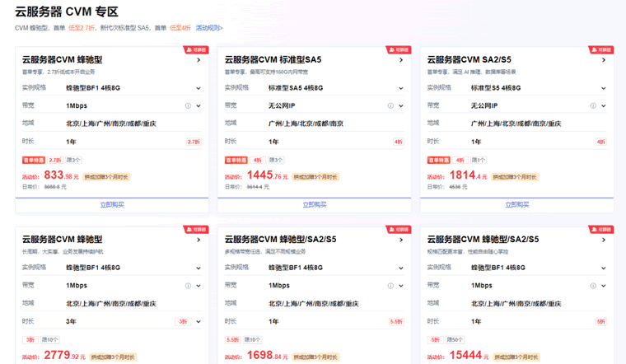Click the 833.98 元 activity price
This screenshot has width=626, height=364.
click(x=62, y=175)
